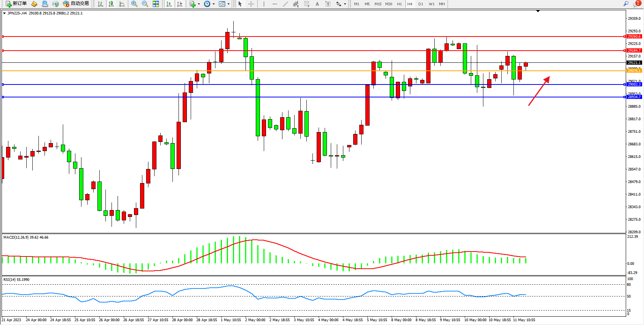
Task: Click the tile windows icon
Action: [156, 4]
